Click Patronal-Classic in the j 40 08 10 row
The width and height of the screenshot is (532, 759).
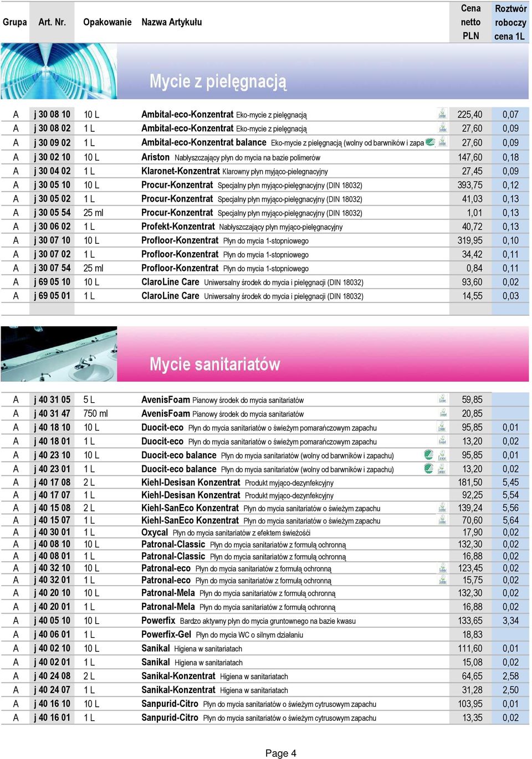tap(173, 545)
